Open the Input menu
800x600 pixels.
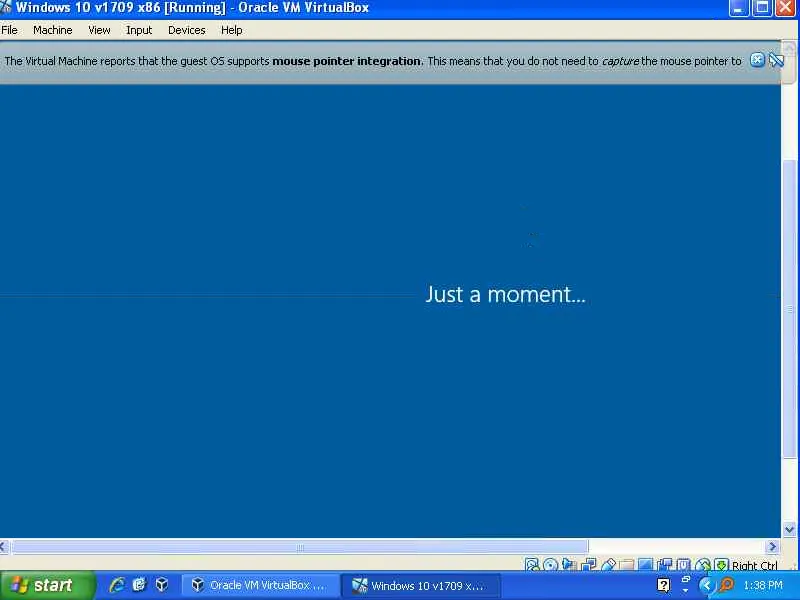click(x=139, y=30)
